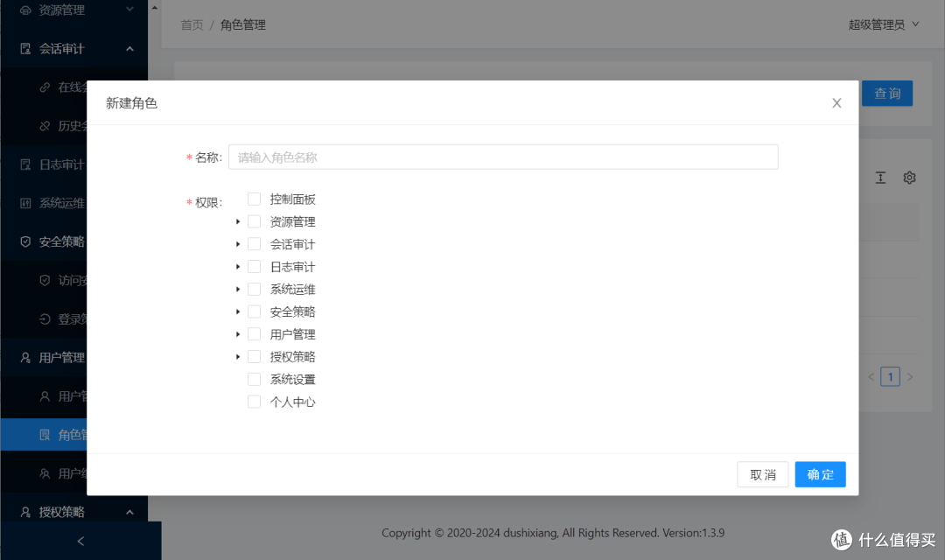Screen dimensions: 945x560
Task: Open table column settings gear icon
Action: tap(909, 178)
